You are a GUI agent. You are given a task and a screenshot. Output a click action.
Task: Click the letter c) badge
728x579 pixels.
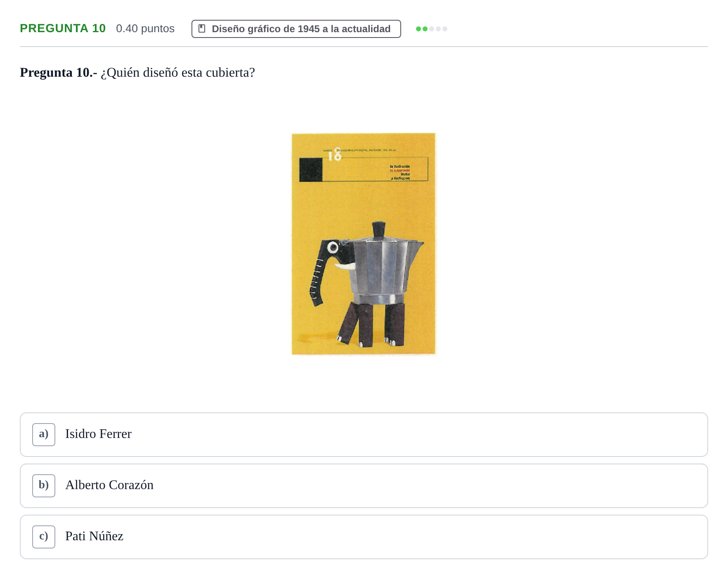44,537
